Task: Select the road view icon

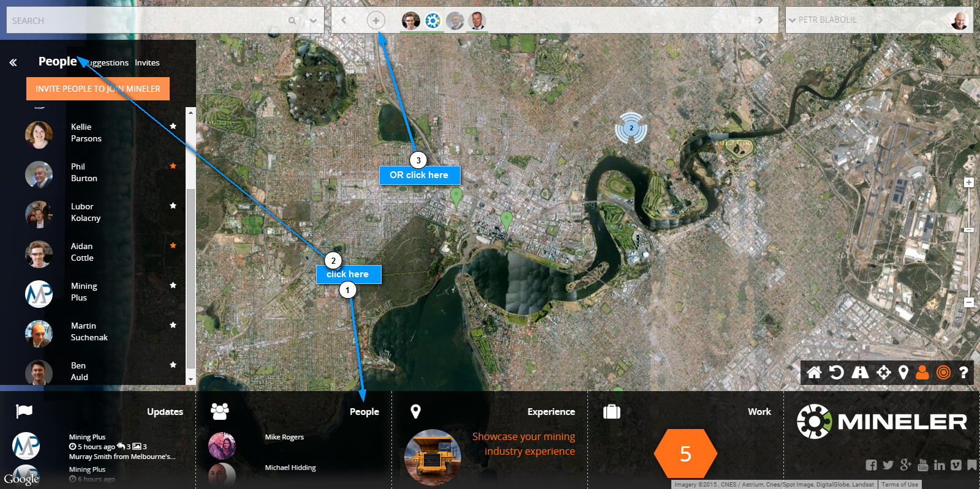Action: [860, 372]
